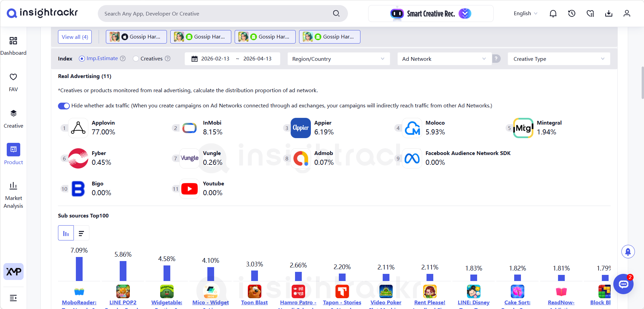Viewport: 644px width, 309px height.
Task: Open the chat support bubble
Action: point(623,284)
